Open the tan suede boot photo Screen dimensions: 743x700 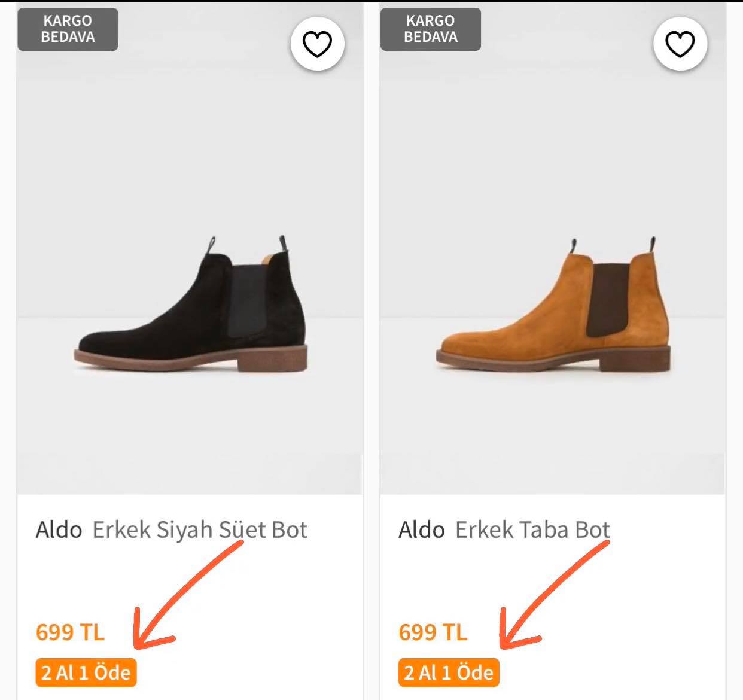(x=553, y=248)
